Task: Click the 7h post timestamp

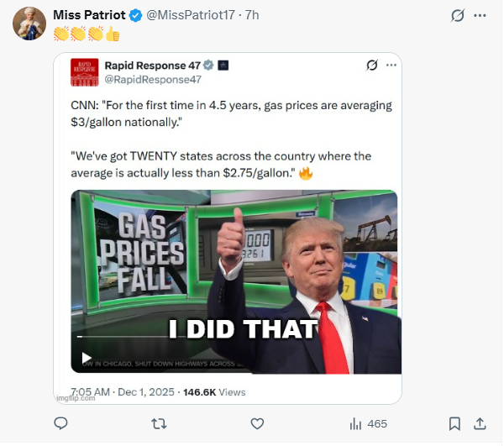Action: click(252, 15)
